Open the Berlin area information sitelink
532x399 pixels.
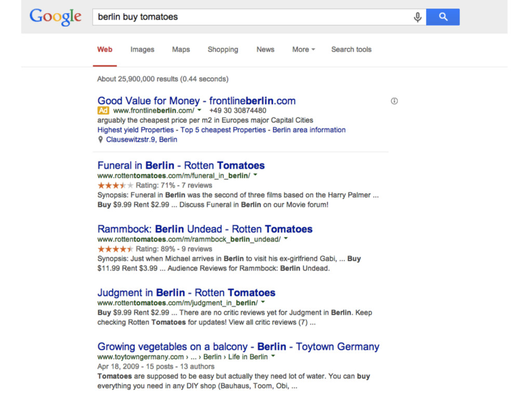(309, 130)
